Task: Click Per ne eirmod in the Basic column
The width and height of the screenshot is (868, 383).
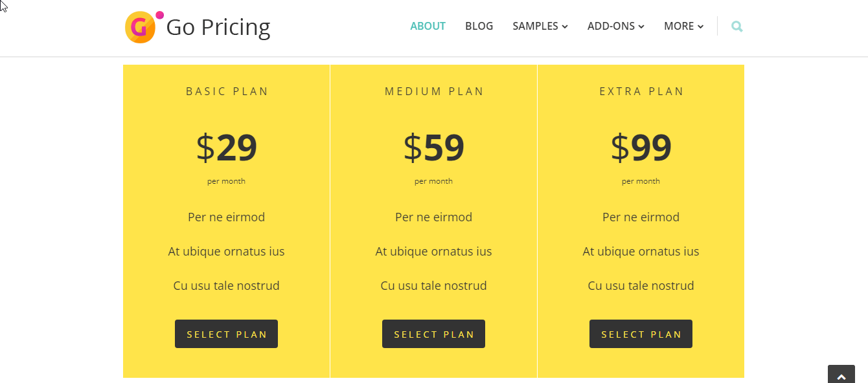Action: [x=226, y=217]
